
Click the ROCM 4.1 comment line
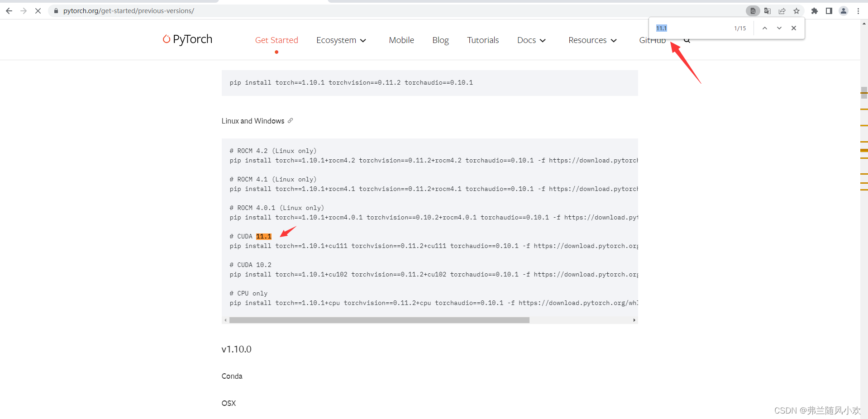tap(273, 179)
